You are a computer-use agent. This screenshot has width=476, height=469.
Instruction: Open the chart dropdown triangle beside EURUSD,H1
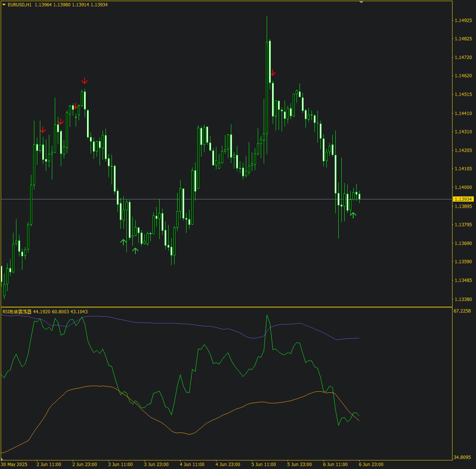point(4,5)
